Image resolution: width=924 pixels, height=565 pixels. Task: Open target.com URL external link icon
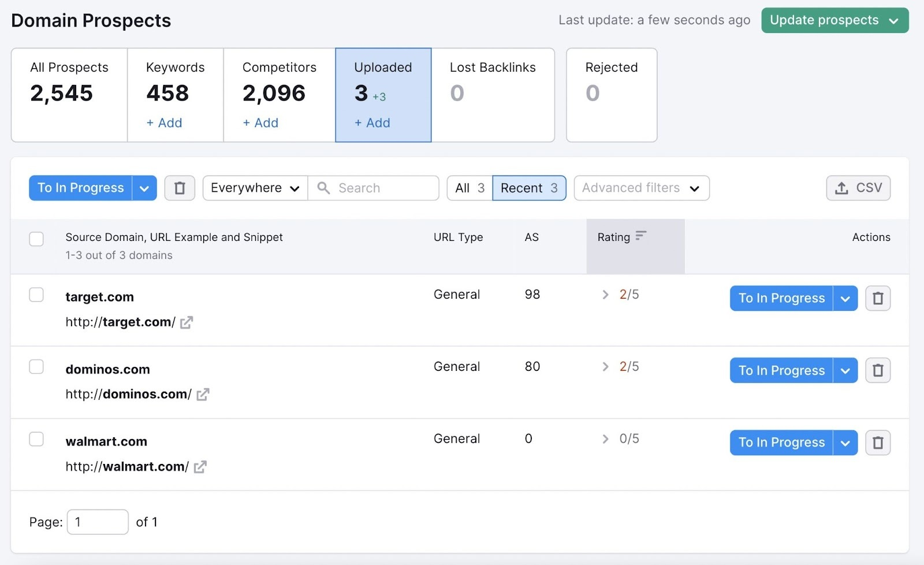(187, 322)
